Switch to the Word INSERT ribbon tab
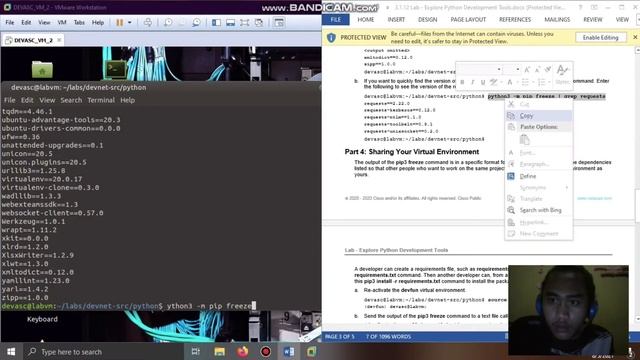640x360 pixels. [396, 20]
